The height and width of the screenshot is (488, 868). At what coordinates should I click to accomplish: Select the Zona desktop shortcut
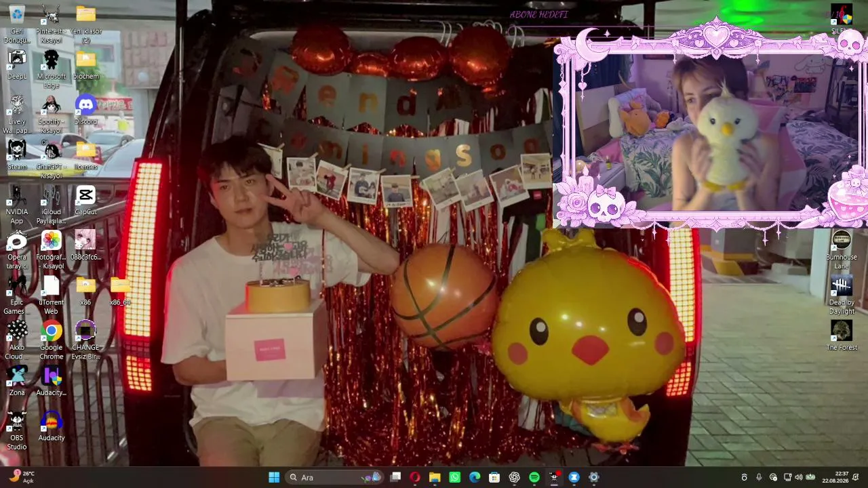[17, 382]
